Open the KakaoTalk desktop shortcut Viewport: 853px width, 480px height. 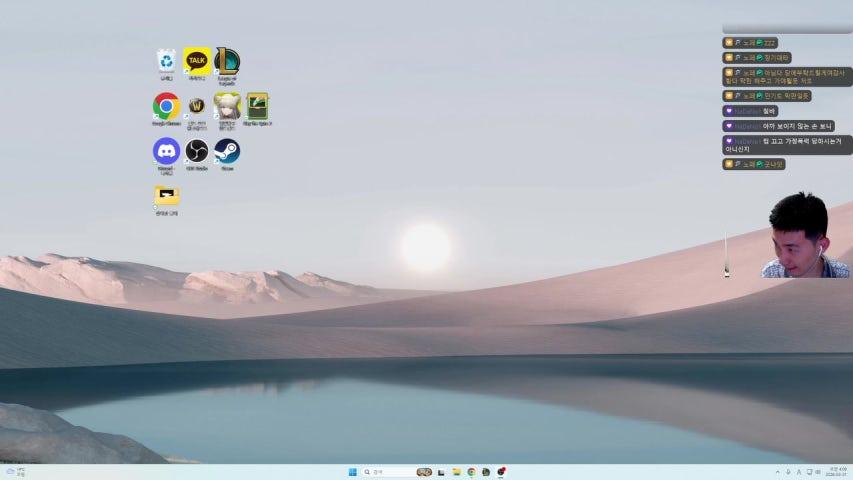(x=196, y=62)
